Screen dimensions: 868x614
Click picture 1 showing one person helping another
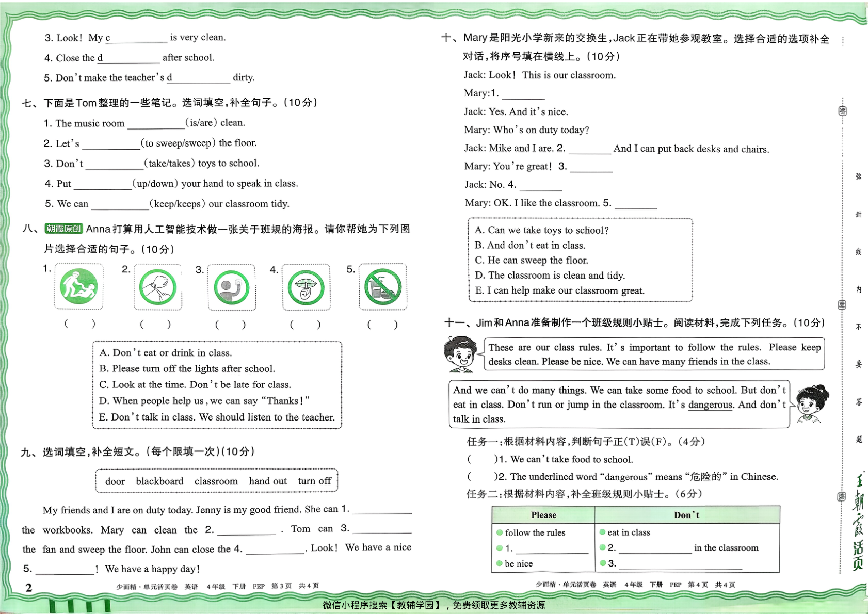point(79,286)
